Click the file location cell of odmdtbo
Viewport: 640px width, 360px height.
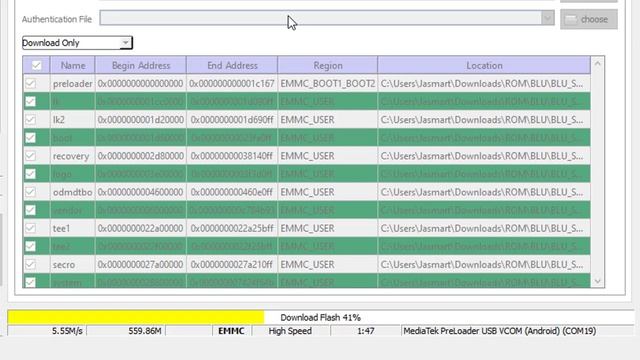point(484,192)
